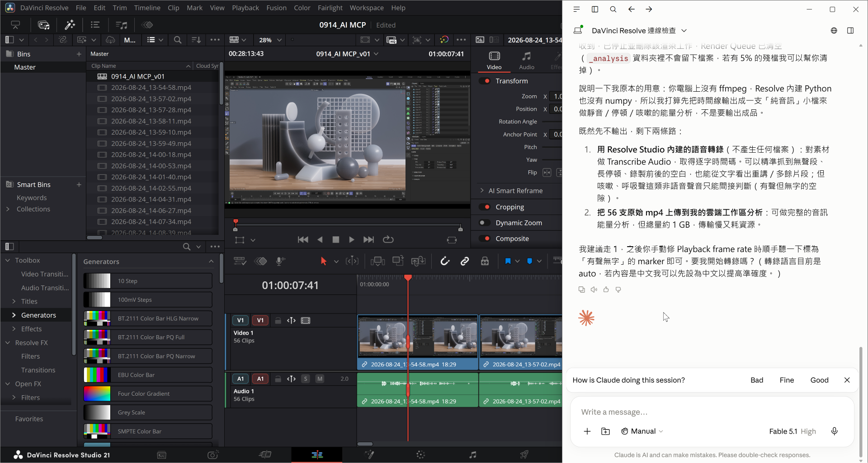Click the Write a message input field
The width and height of the screenshot is (868, 463).
coord(712,412)
